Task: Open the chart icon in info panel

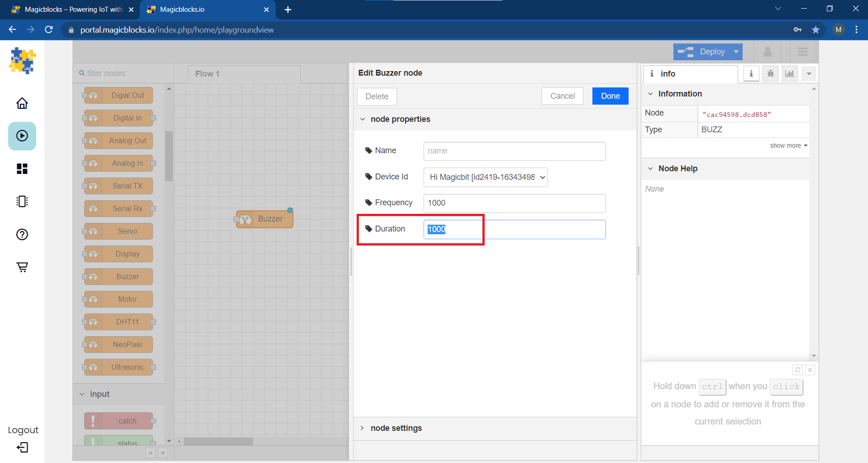Action: tap(790, 73)
